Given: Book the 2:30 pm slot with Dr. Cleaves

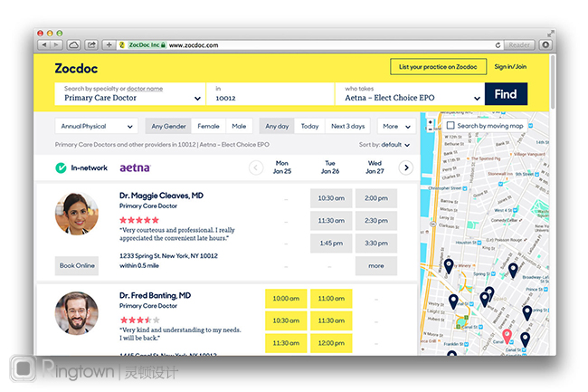Looking at the screenshot, I should (376, 221).
